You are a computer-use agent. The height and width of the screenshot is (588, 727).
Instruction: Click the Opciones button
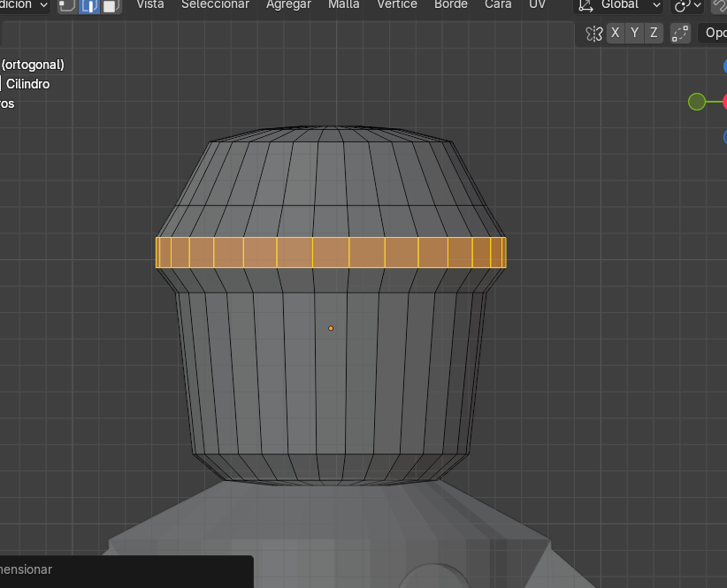point(713,34)
